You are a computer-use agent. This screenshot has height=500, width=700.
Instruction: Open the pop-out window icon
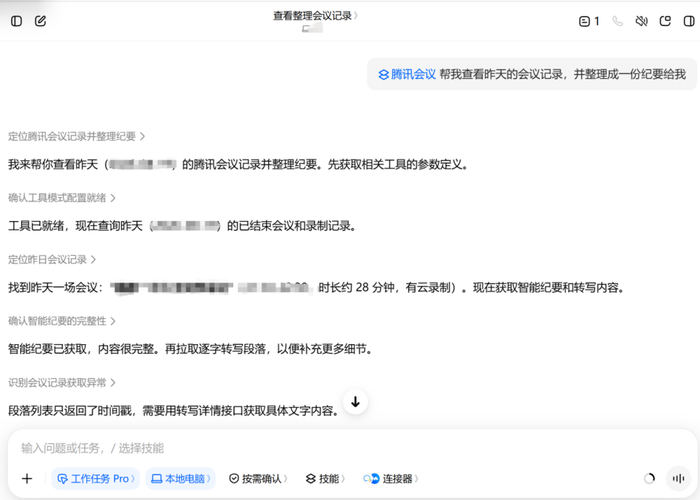pyautogui.click(x=665, y=21)
